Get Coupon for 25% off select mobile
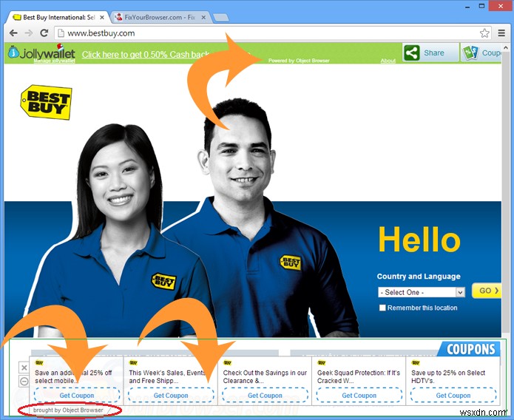This screenshot has height=420, width=514. (77, 395)
